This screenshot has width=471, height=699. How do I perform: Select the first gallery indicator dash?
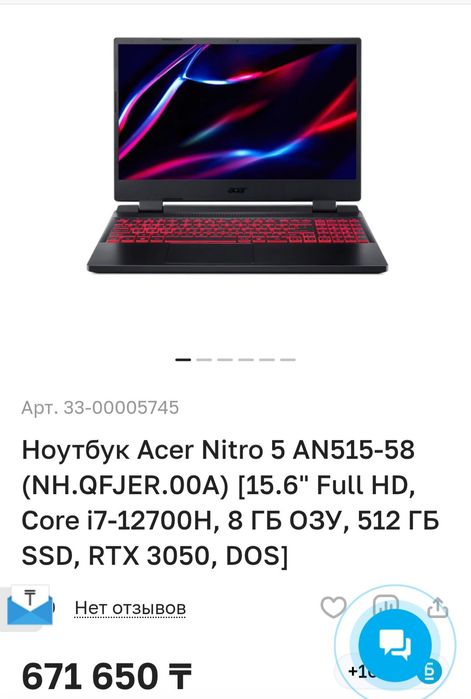click(x=183, y=359)
